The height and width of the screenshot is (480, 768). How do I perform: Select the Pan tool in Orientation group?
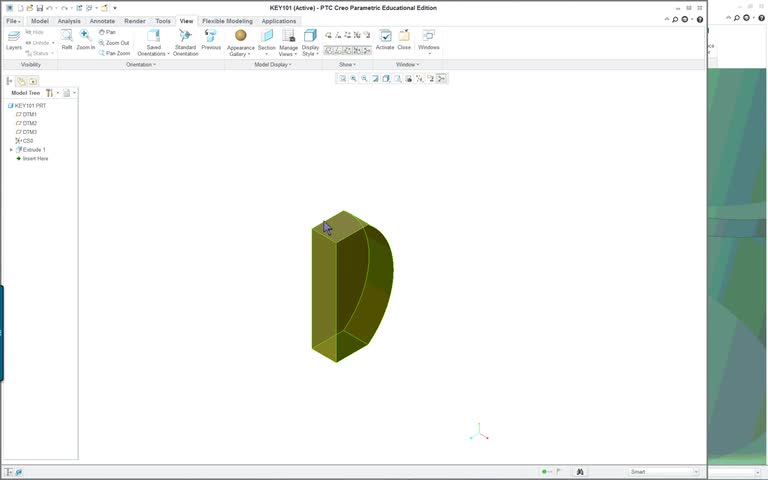[107, 32]
